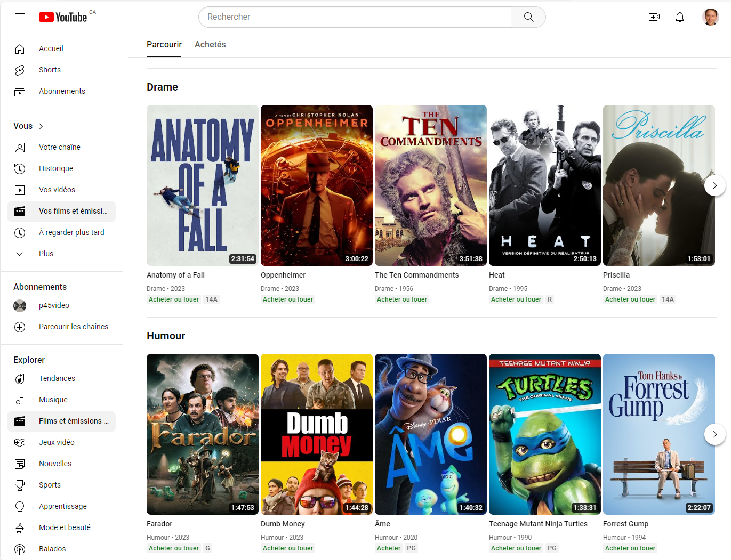Image resolution: width=731 pixels, height=560 pixels.
Task: Click the Votre chaîne icon
Action: click(20, 147)
